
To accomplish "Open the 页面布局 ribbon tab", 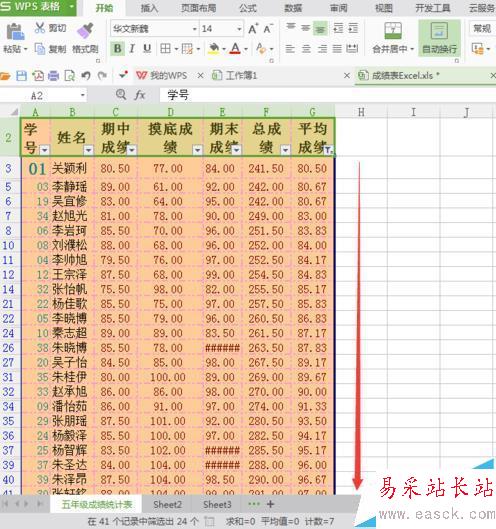I will click(198, 8).
